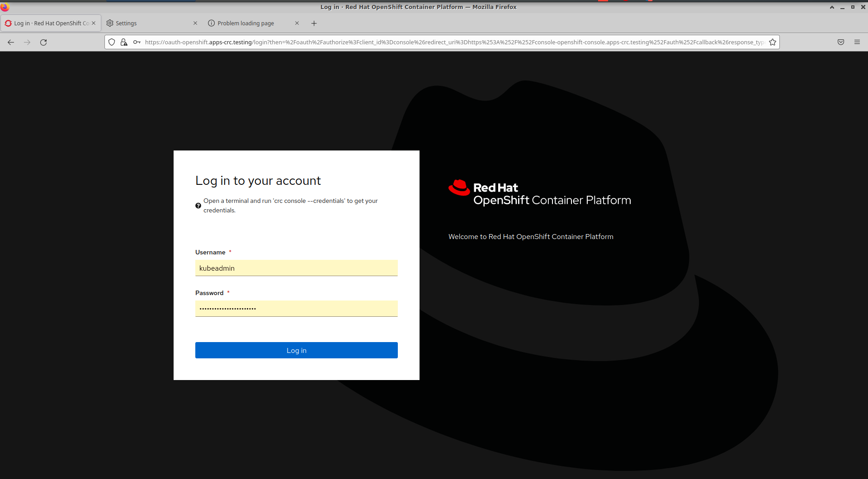Go back to the previous page
The image size is (868, 479).
click(x=11, y=42)
